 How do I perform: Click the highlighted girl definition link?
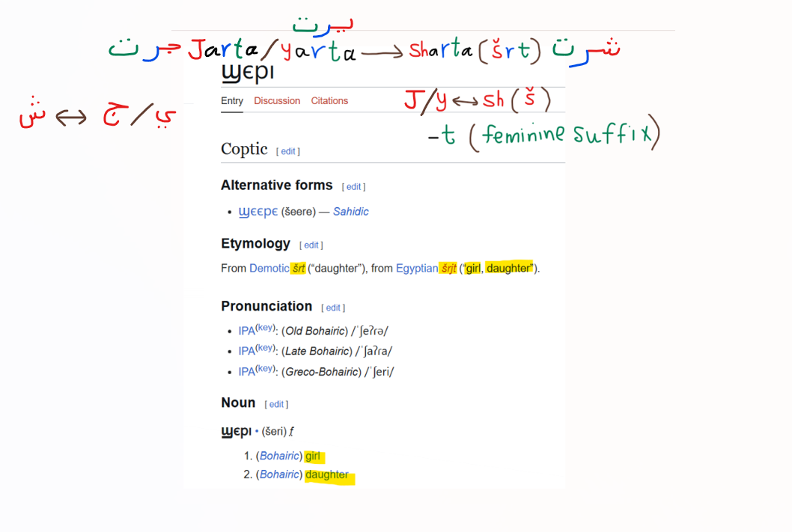(314, 456)
